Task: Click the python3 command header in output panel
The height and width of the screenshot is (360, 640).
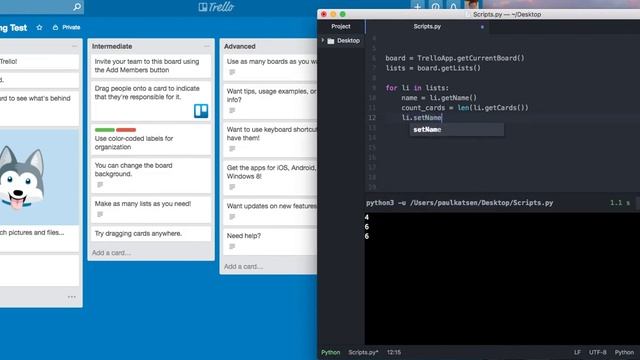Action: [x=460, y=203]
